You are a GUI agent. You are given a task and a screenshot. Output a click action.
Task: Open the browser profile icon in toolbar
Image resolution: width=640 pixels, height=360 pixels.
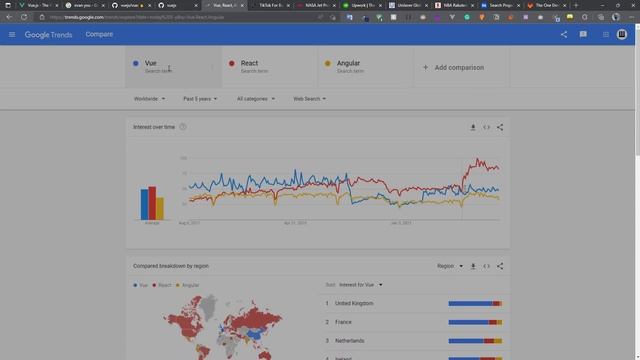(616, 17)
